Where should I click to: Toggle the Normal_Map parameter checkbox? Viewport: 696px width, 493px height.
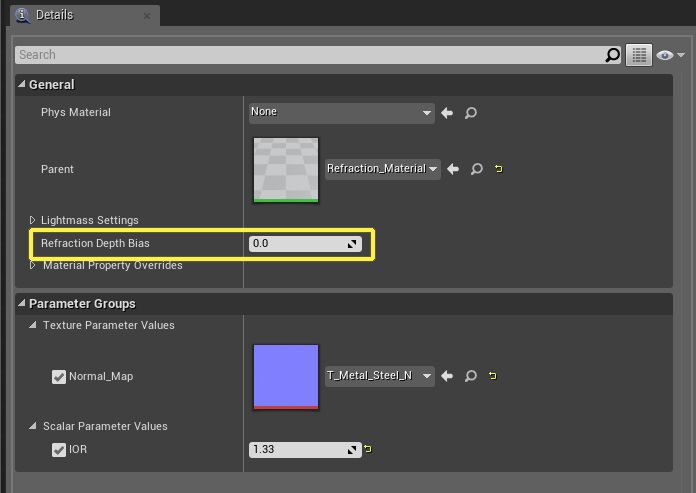[59, 377]
